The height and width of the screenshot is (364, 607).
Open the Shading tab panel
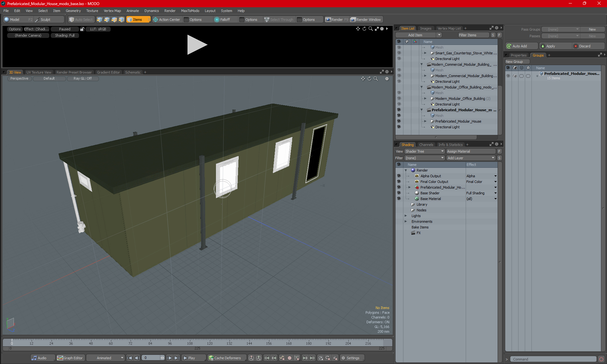coord(407,144)
